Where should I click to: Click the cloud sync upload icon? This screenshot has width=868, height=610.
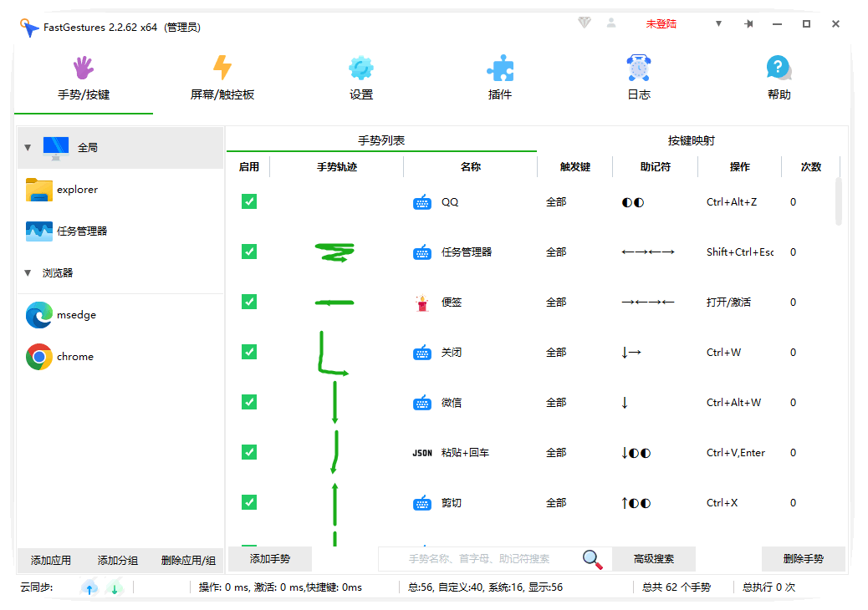click(89, 587)
